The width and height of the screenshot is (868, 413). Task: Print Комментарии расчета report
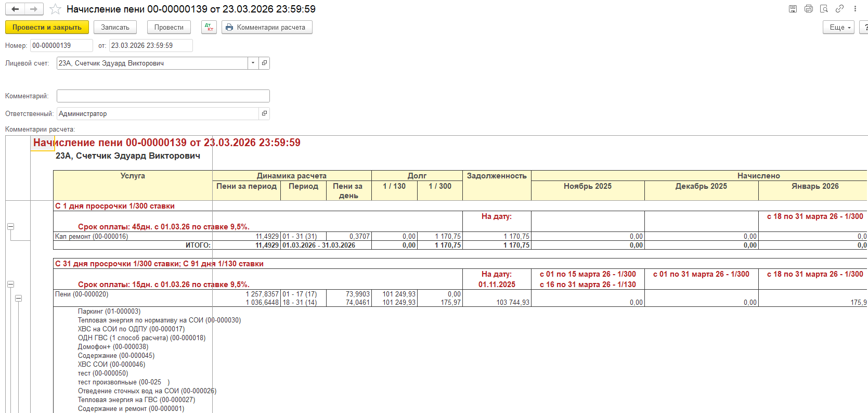(266, 28)
